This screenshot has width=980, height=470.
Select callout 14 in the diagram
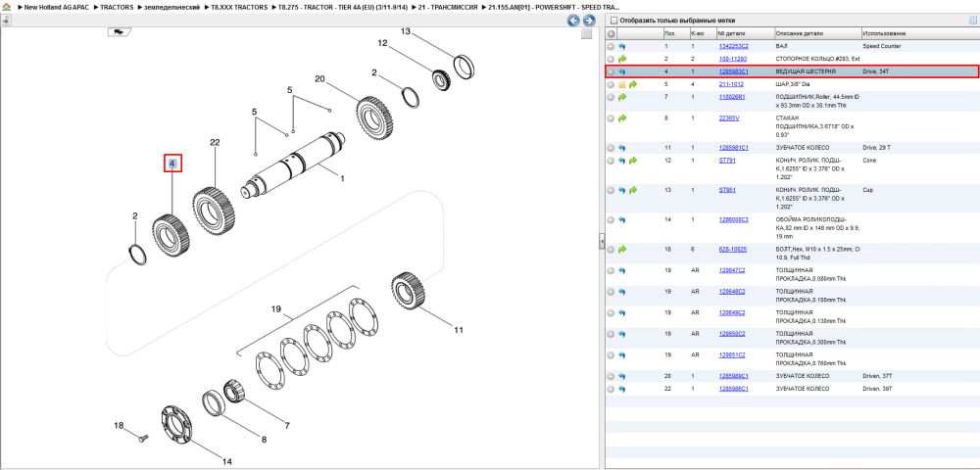(x=227, y=462)
